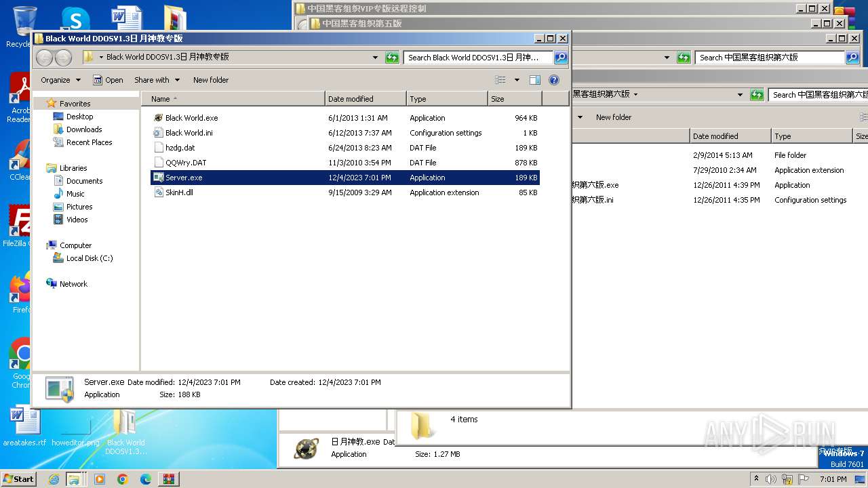Expand address bar history dropdown

375,58
